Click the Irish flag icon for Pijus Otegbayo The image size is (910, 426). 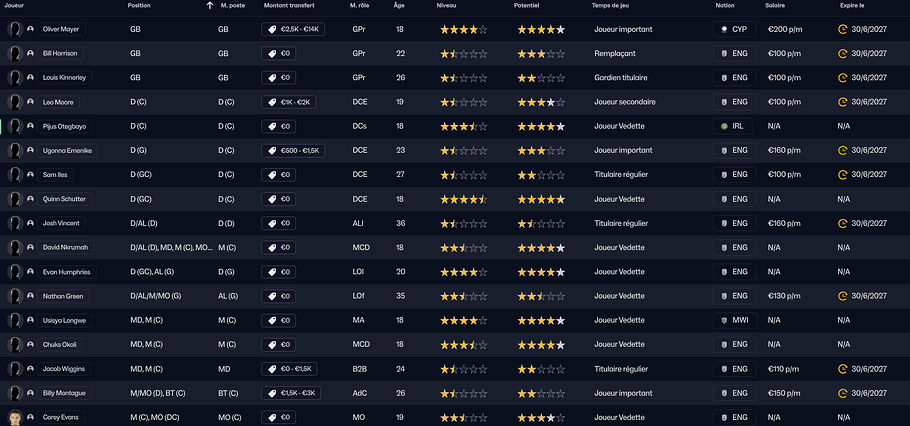(x=723, y=126)
